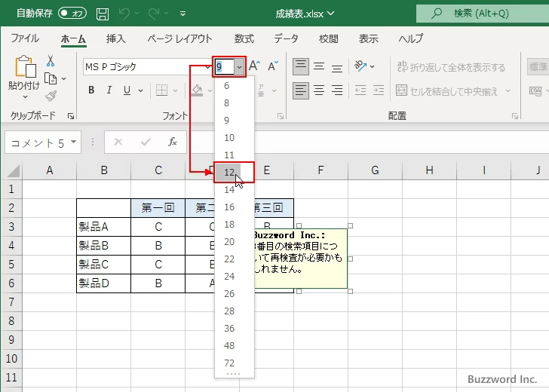Image resolution: width=549 pixels, height=392 pixels.
Task: Click the Borders icon
Action: coord(161,90)
